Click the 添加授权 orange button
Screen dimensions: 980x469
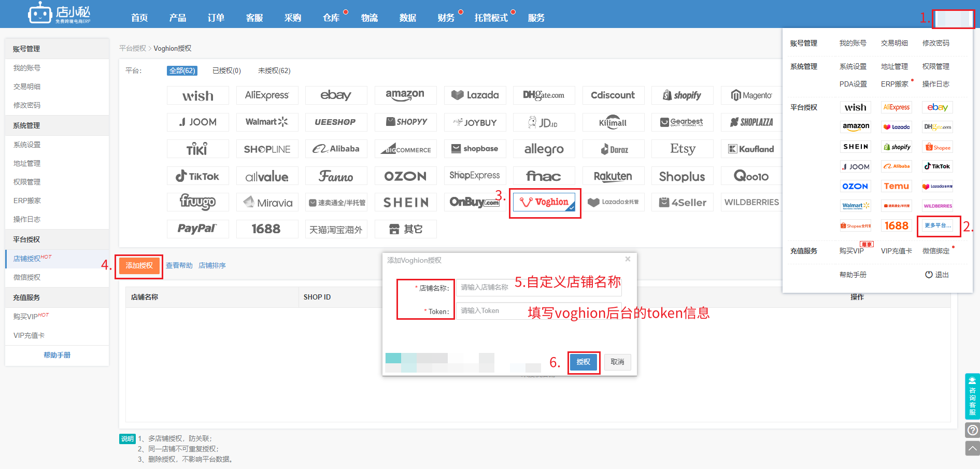139,265
